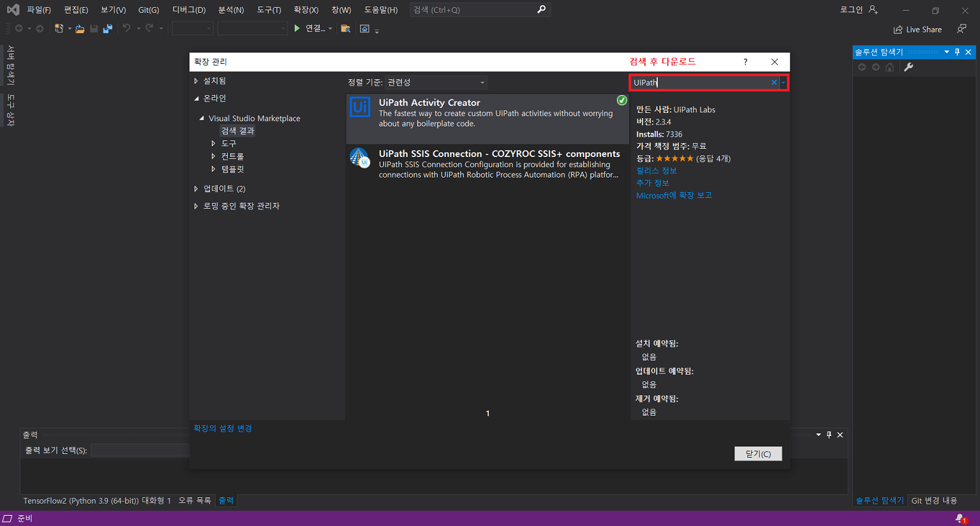This screenshot has width=980, height=526.
Task: Click the Save All toolbar icon
Action: [x=108, y=29]
